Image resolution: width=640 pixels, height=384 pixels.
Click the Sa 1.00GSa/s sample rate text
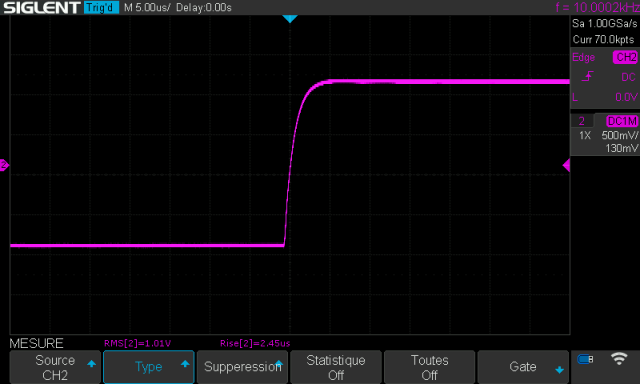(x=604, y=23)
